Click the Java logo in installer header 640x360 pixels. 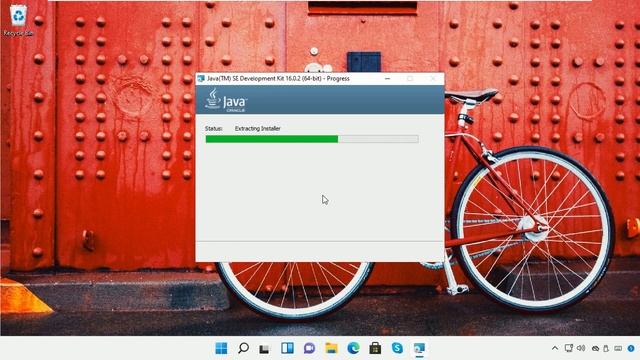click(226, 100)
